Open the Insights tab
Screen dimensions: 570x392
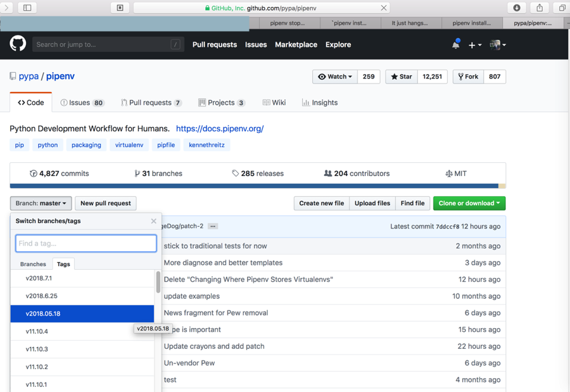point(320,103)
